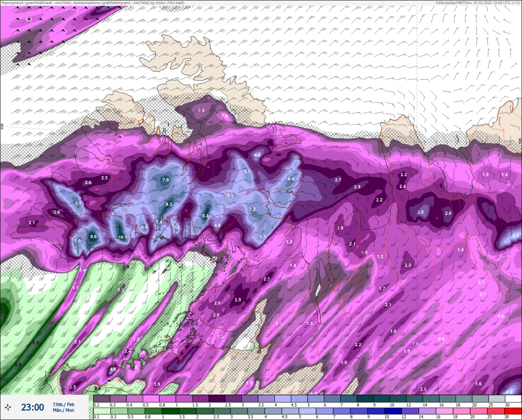522x420 pixels.
Task: Click the 4.2 precipitation value on the map
Action: click(257, 155)
